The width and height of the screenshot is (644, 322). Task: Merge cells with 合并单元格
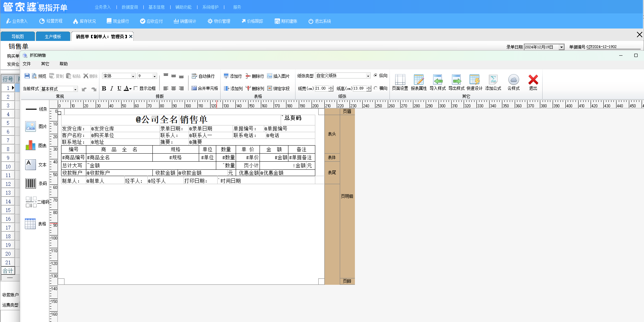pos(204,88)
